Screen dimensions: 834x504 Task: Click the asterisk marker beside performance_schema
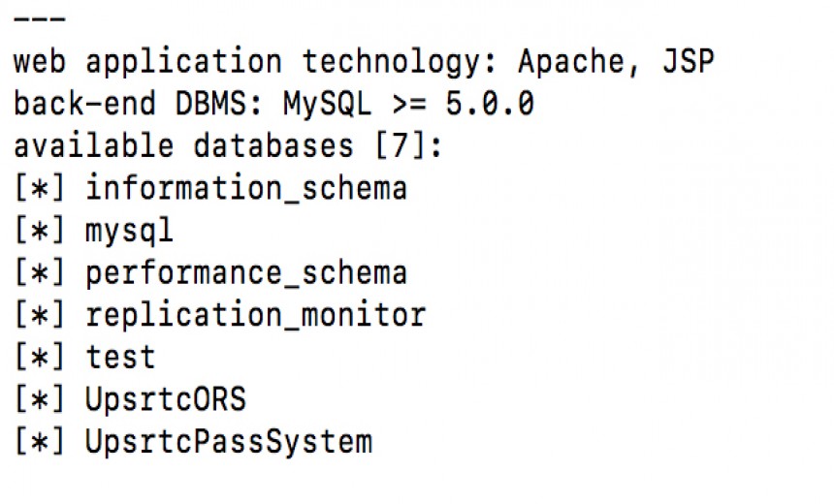(40, 272)
